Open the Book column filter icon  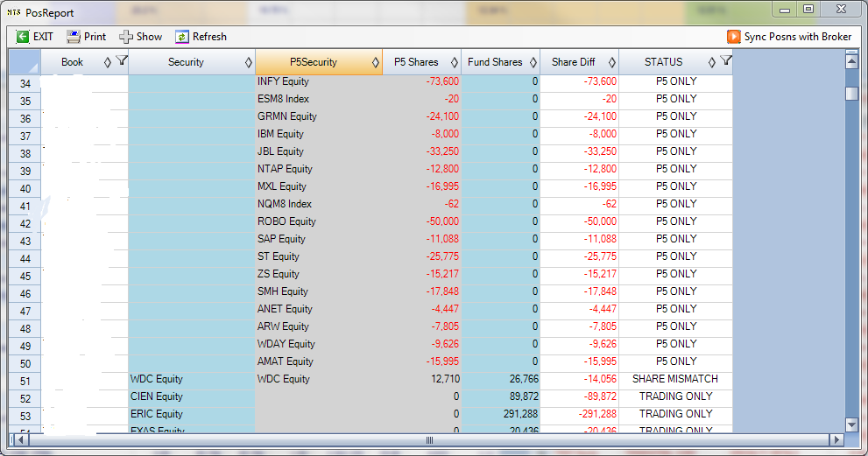coord(122,61)
